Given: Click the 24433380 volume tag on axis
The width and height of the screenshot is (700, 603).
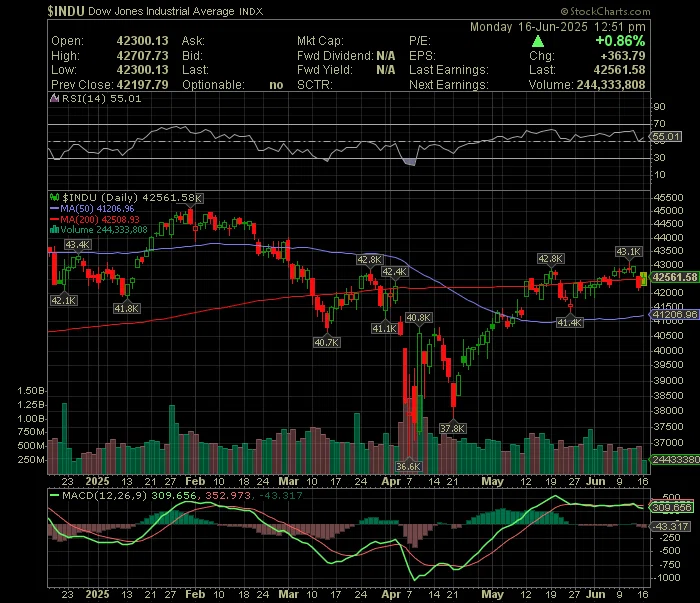Looking at the screenshot, I should [675, 459].
